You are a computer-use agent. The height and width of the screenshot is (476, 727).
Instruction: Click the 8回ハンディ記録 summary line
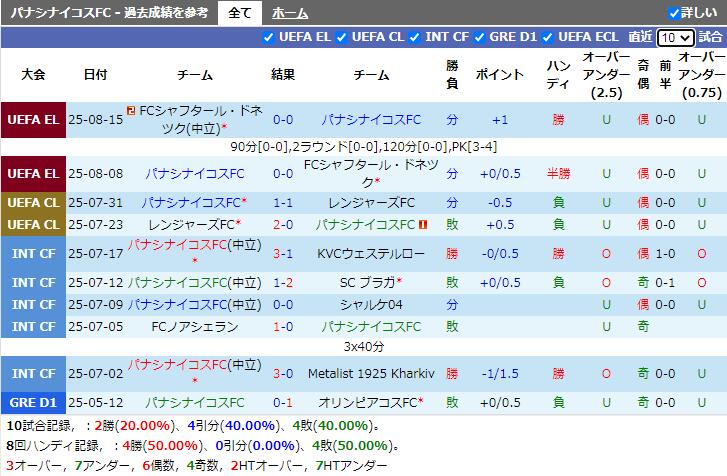click(203, 445)
